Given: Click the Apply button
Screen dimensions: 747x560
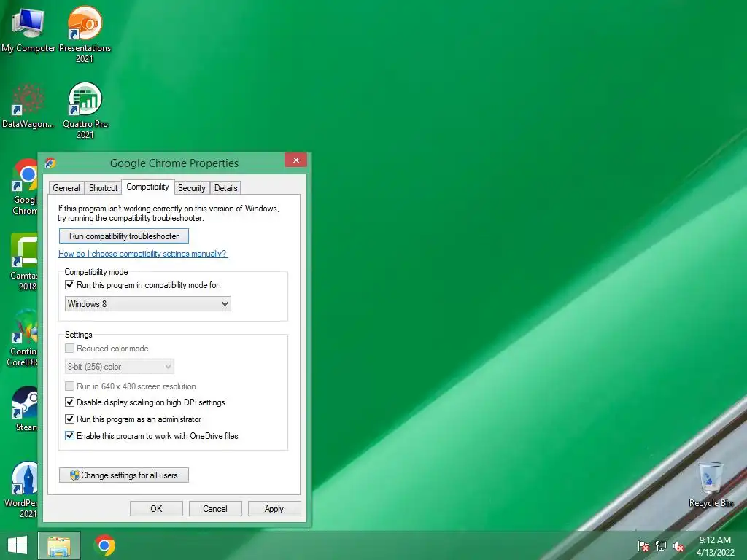Looking at the screenshot, I should [274, 508].
